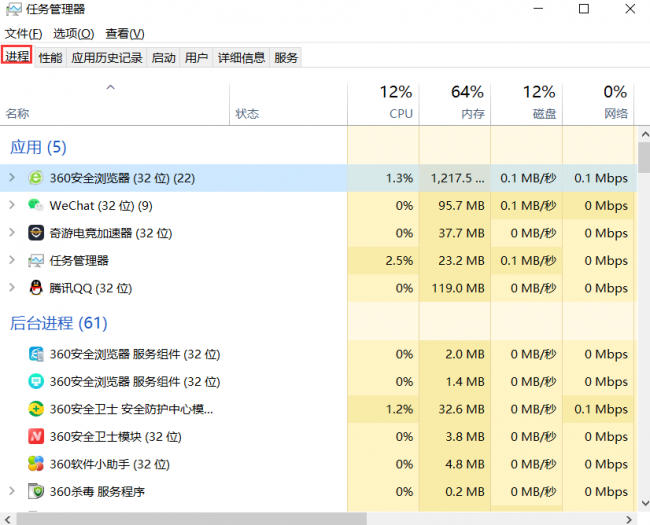This screenshot has width=650, height=525.
Task: Click the 360杀毒 服务程序 shield icon
Action: (x=36, y=491)
